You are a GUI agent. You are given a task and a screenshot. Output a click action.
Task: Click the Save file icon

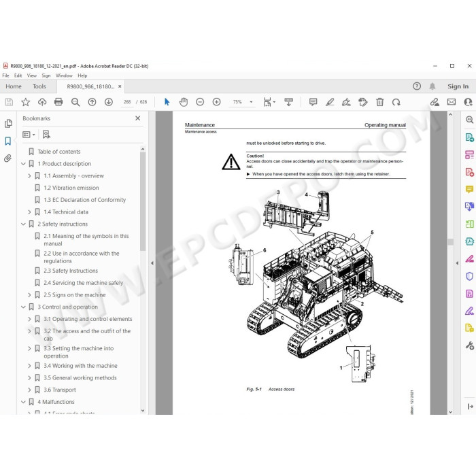tap(9, 102)
